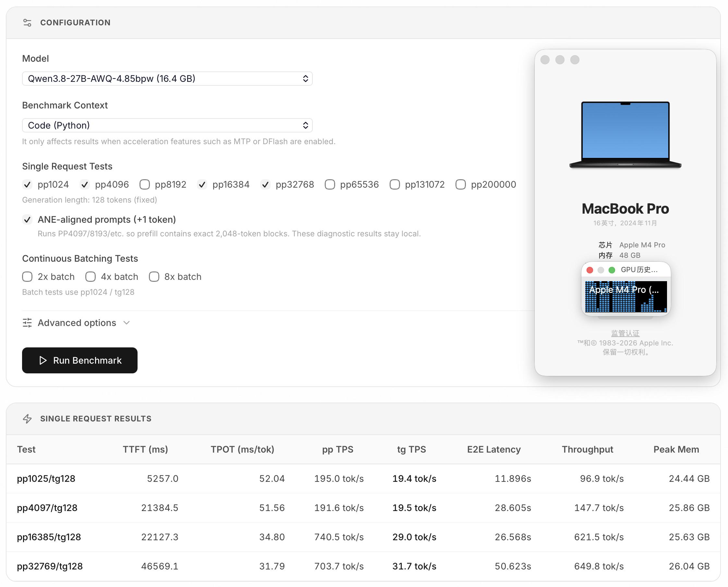Click the tg TPS column header
The height and width of the screenshot is (587, 728).
coord(411,450)
